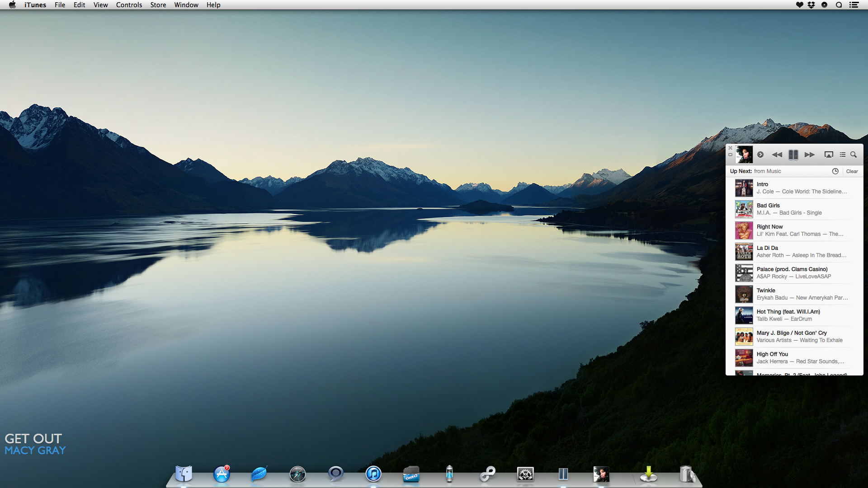868x488 pixels.
Task: Open the Apple menu
Action: [12, 5]
